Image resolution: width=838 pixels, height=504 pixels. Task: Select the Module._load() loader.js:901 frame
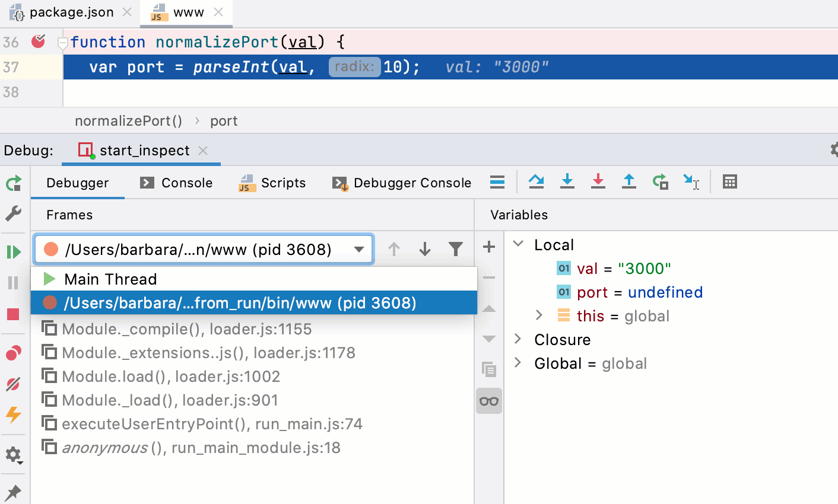tap(252, 400)
